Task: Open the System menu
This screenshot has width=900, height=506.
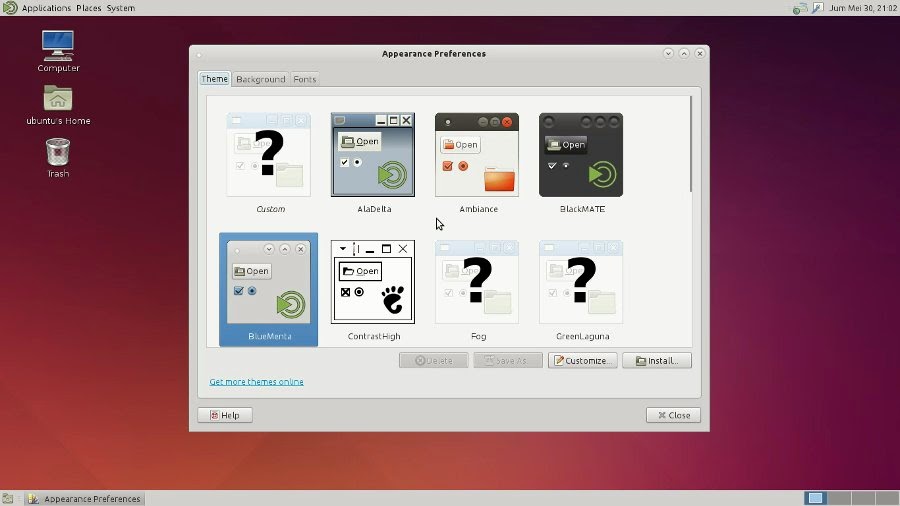Action: click(x=121, y=8)
